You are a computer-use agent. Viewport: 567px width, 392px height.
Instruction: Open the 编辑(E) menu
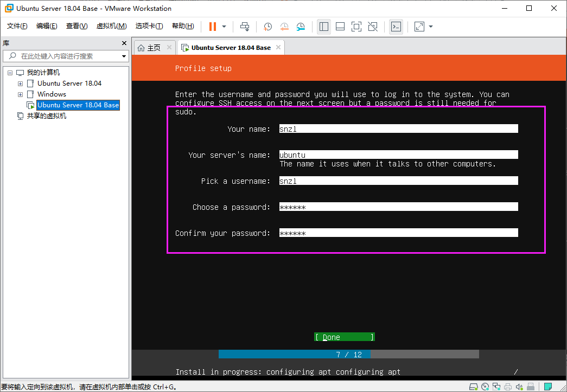(x=47, y=26)
